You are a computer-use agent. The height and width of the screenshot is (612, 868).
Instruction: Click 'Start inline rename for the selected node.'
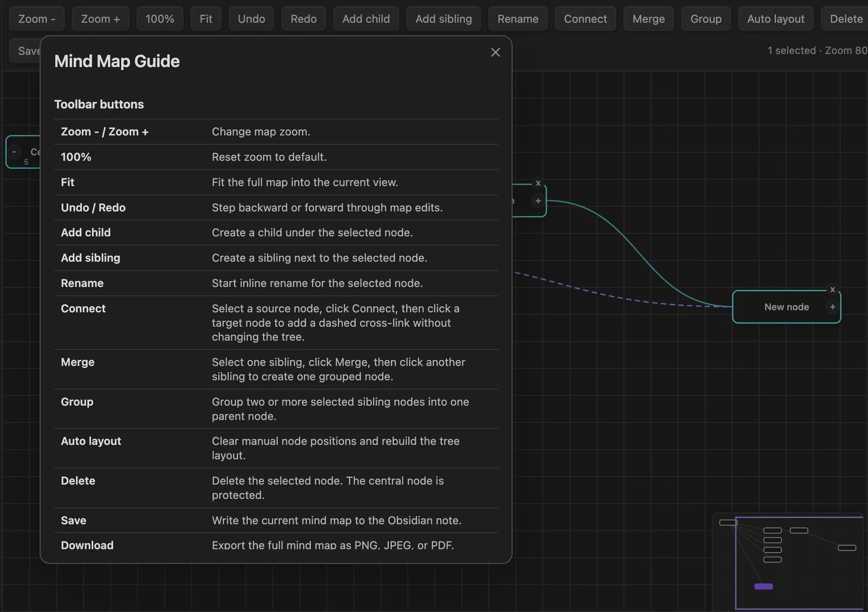(317, 283)
